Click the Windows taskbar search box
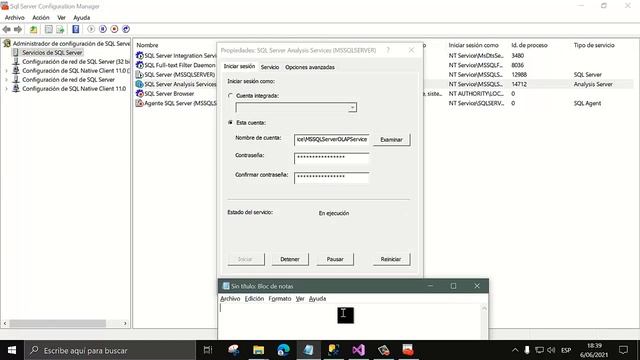This screenshot has width=640, height=360. pos(110,350)
